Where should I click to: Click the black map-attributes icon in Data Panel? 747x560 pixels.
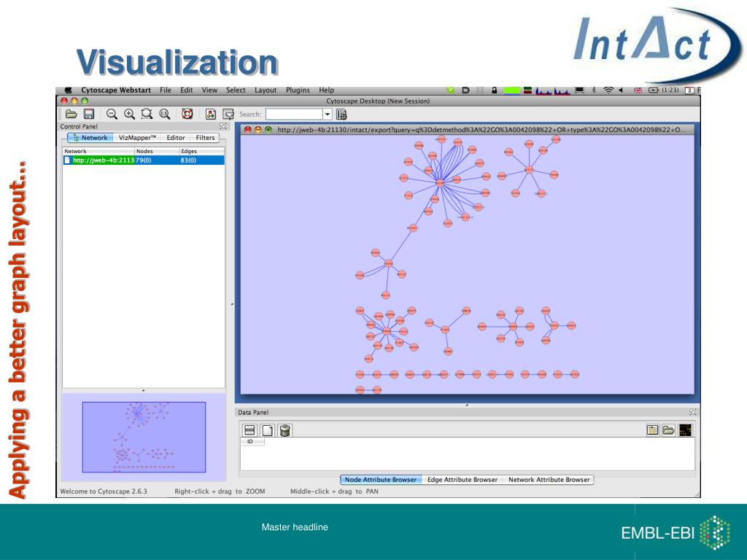click(685, 430)
